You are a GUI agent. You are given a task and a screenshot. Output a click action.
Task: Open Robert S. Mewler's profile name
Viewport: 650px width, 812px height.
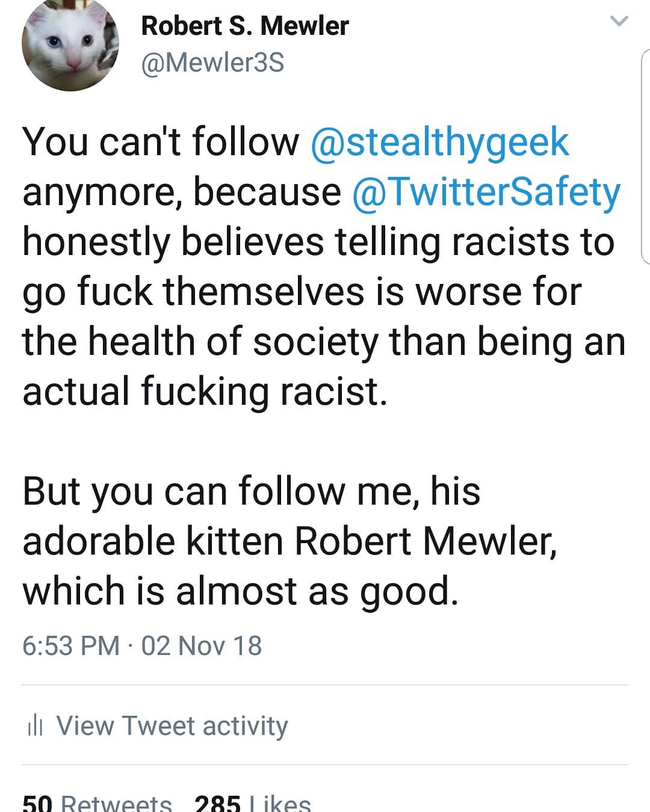click(x=244, y=26)
